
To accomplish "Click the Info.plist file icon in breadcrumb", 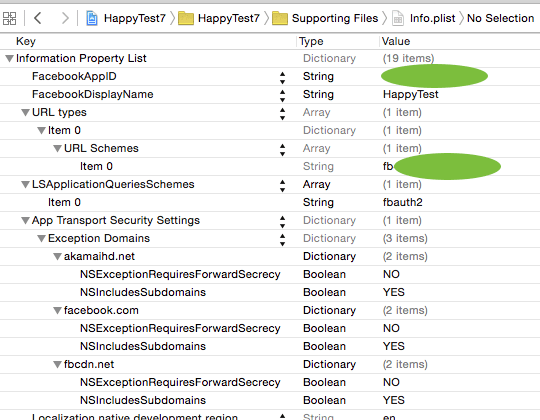I will 398,18.
